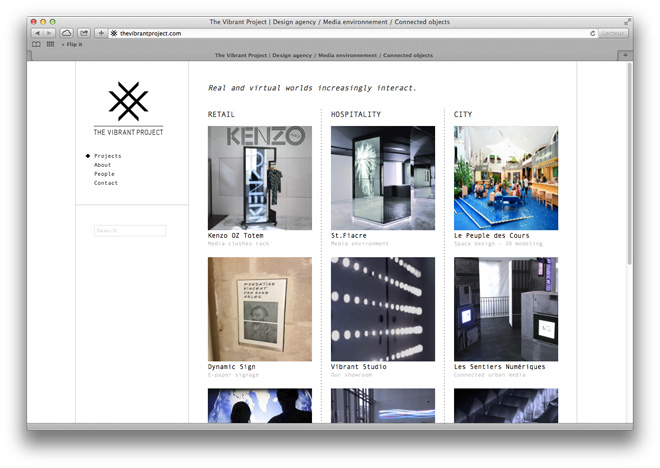Open the Vibrant Studio title link
The width and height of the screenshot is (660, 468).
point(359,367)
